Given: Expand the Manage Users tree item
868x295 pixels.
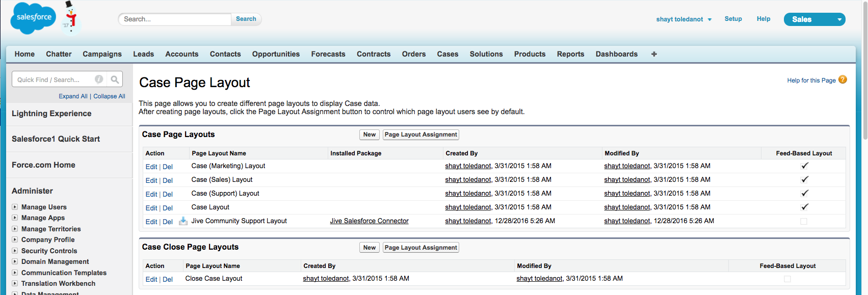Looking at the screenshot, I should coord(15,207).
